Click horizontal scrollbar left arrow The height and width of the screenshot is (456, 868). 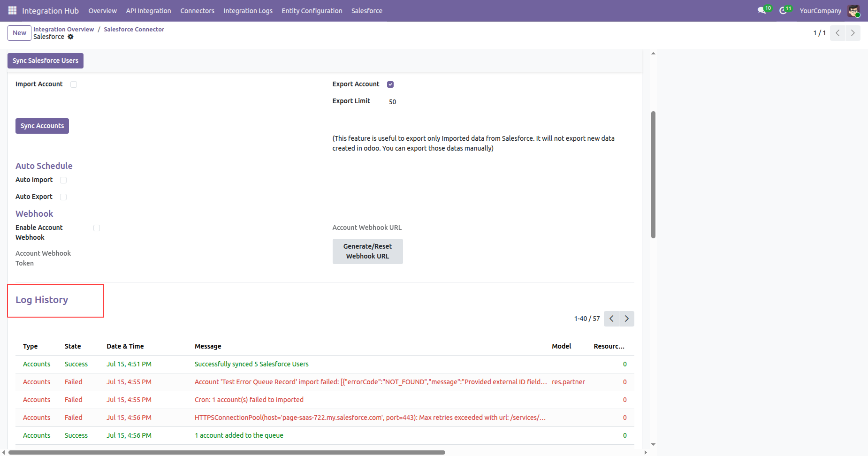click(x=4, y=453)
